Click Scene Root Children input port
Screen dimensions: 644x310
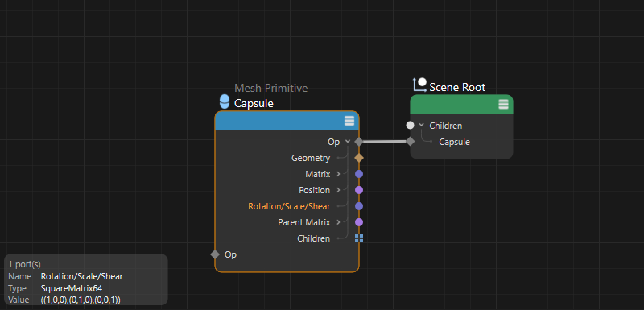[x=410, y=126]
